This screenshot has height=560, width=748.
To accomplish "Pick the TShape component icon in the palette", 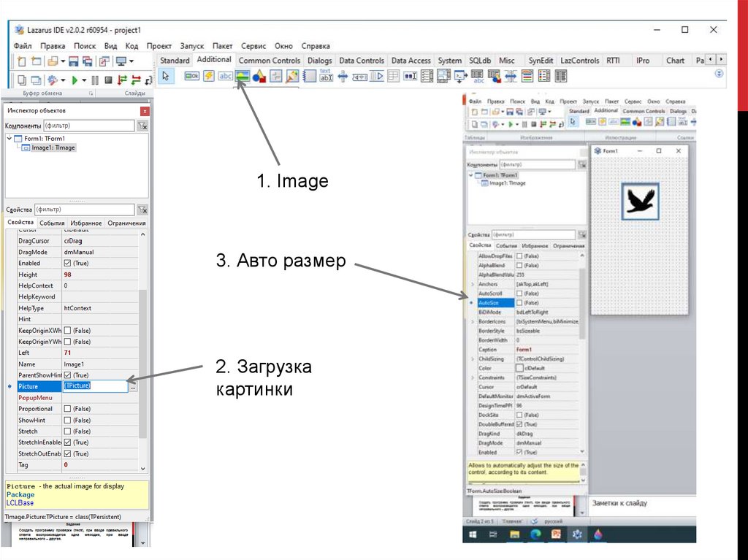I will [x=259, y=76].
